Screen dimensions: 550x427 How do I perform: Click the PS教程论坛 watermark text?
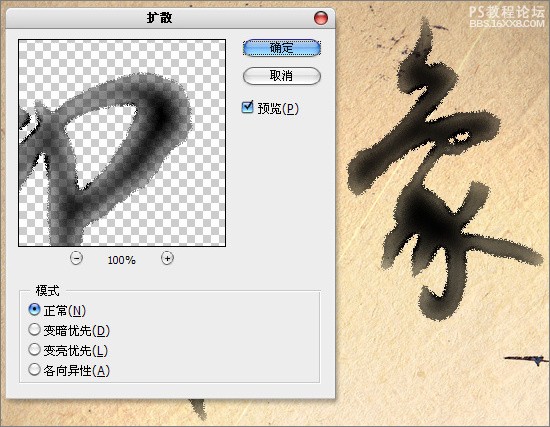click(x=507, y=12)
